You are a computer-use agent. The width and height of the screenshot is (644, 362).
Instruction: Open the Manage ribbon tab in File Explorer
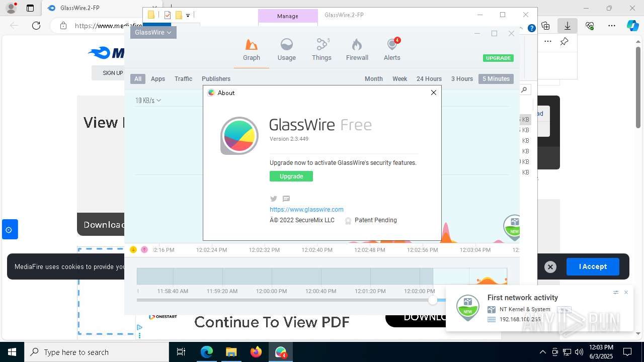coord(288,16)
